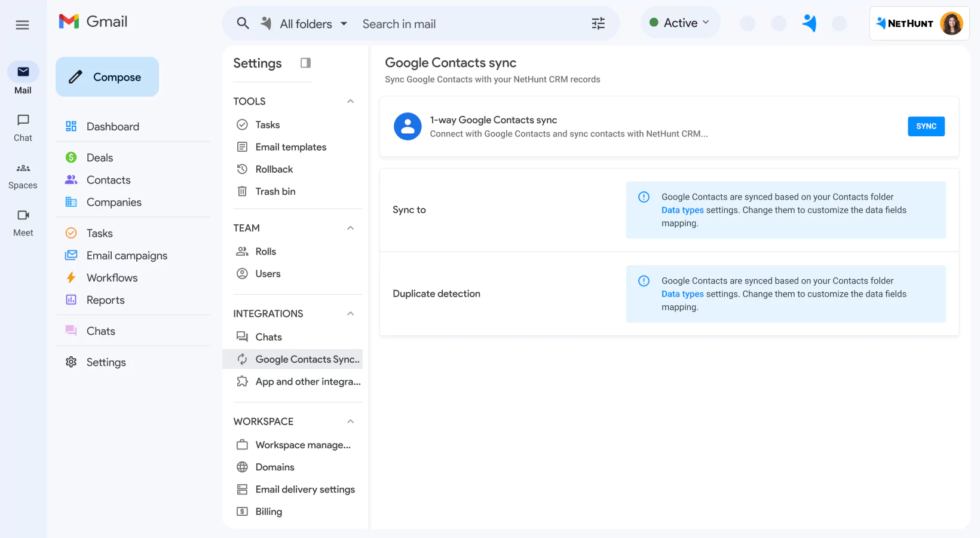Viewport: 980px width, 538px height.
Task: Open advanced search options sliders
Action: coord(598,23)
